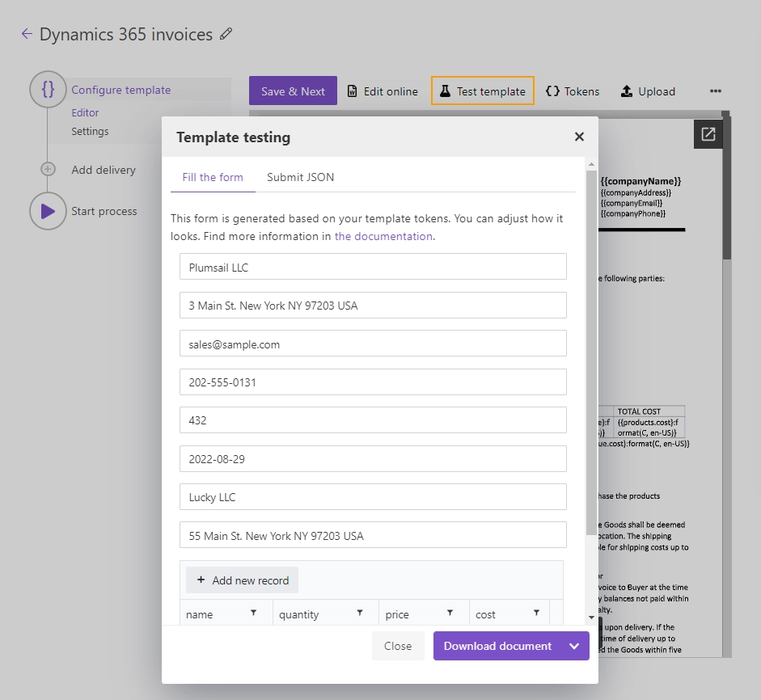
Task: Open the documentation link
Action: (383, 236)
